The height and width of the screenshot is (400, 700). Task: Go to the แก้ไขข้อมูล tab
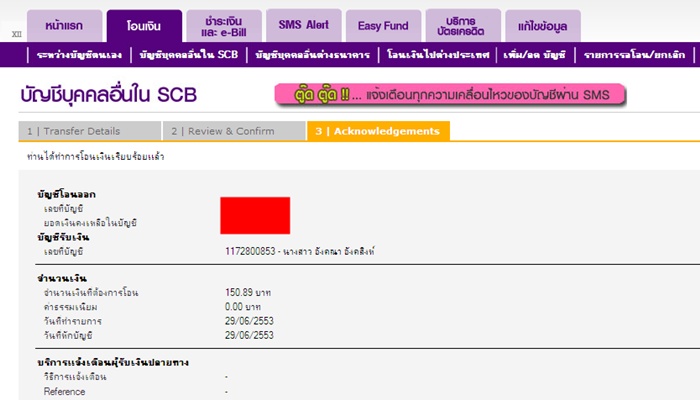click(543, 26)
